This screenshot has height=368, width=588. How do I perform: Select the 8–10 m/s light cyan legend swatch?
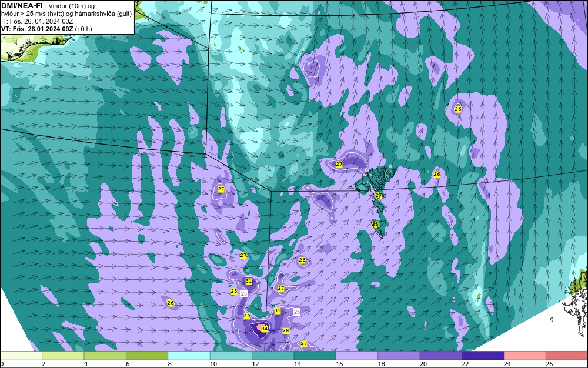[189, 356]
